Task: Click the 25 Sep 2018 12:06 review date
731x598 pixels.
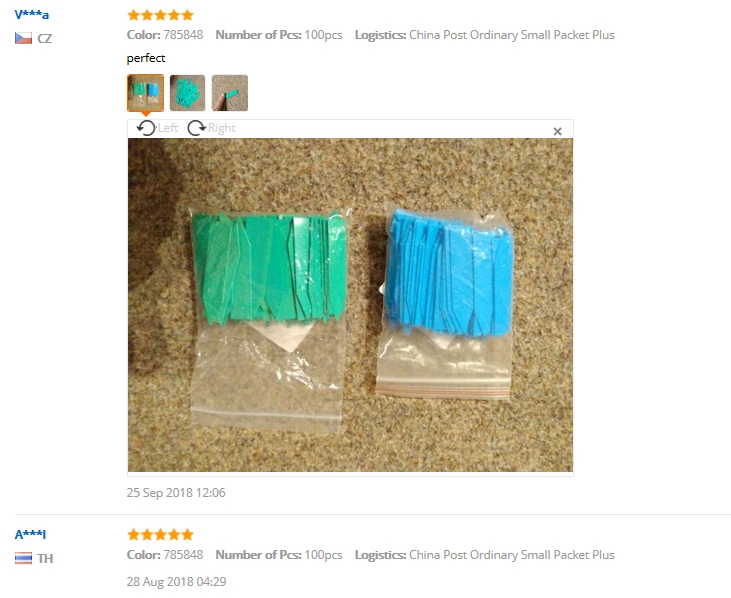Action: 176,493
